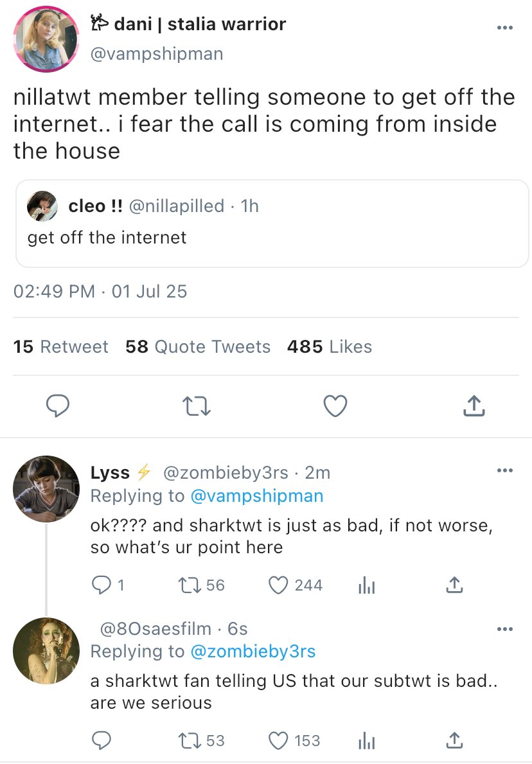Share the main tweet

pos(473,405)
